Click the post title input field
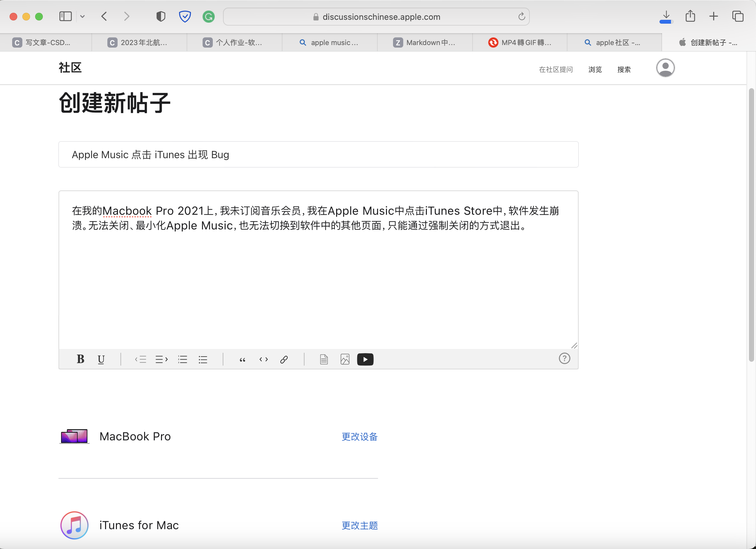 pos(318,154)
